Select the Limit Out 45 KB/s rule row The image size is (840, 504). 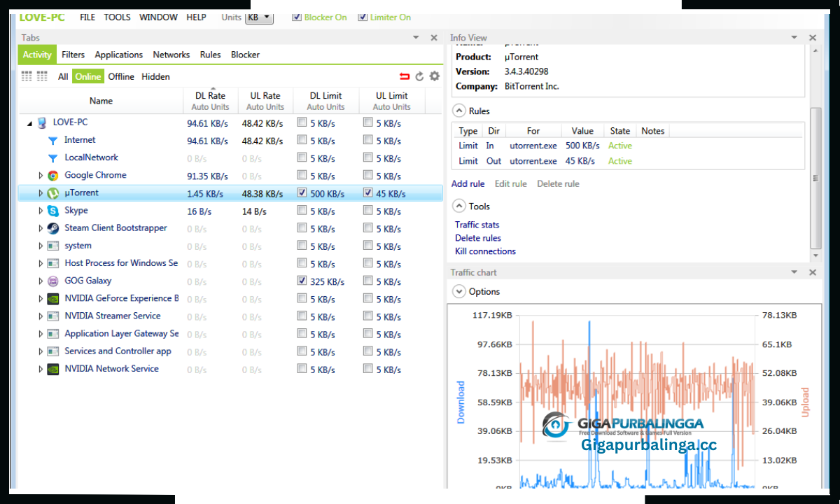(x=628, y=161)
